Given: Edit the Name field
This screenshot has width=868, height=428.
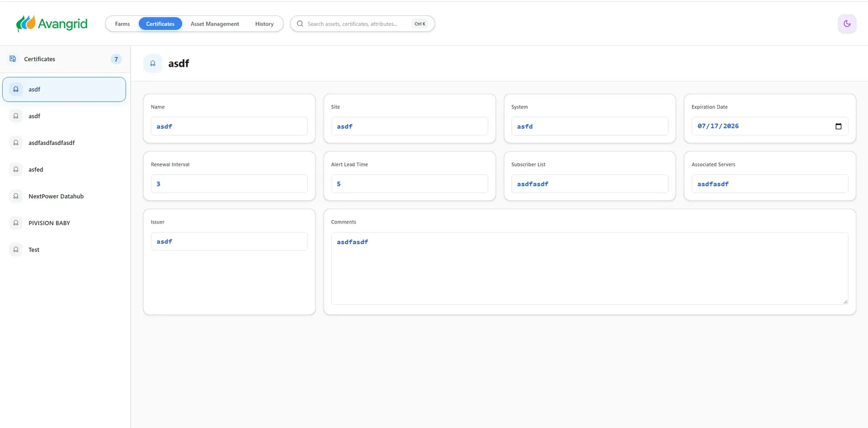Looking at the screenshot, I should pyautogui.click(x=229, y=126).
